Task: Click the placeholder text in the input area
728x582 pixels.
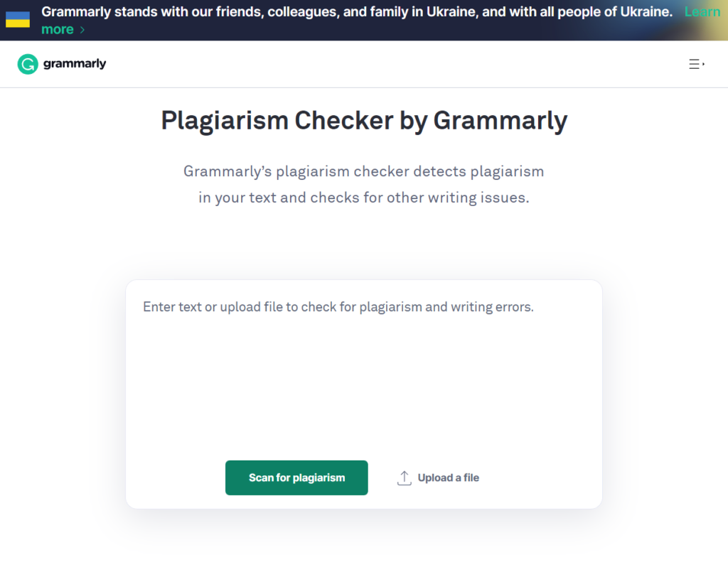Action: click(338, 306)
